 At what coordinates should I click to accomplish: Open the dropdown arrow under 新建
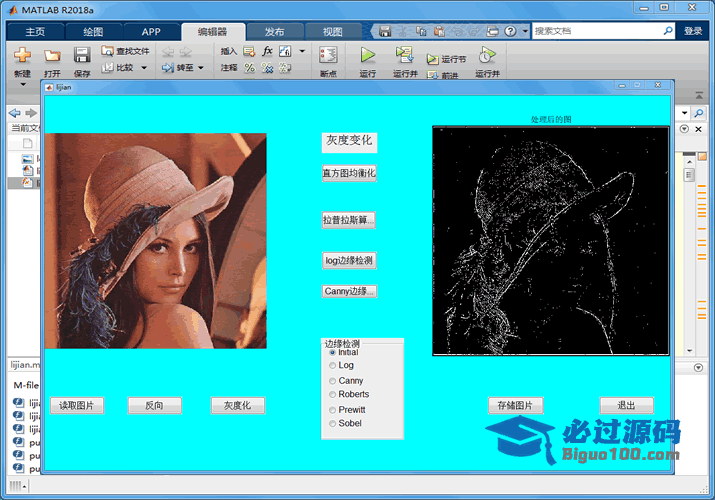coord(22,85)
